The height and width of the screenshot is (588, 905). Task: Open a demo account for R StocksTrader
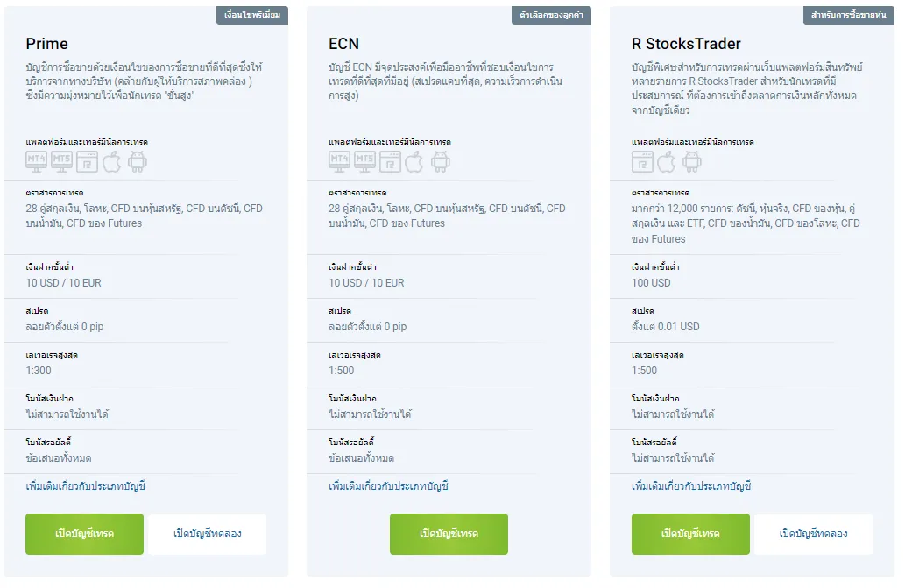813,534
